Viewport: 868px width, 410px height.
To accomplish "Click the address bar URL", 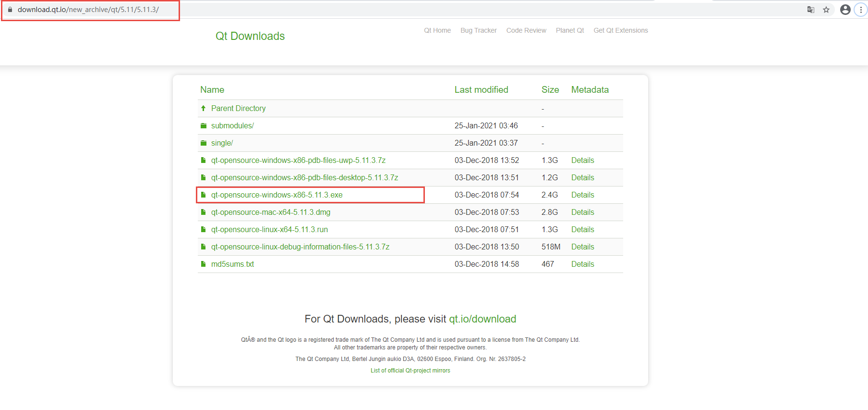I will [88, 10].
